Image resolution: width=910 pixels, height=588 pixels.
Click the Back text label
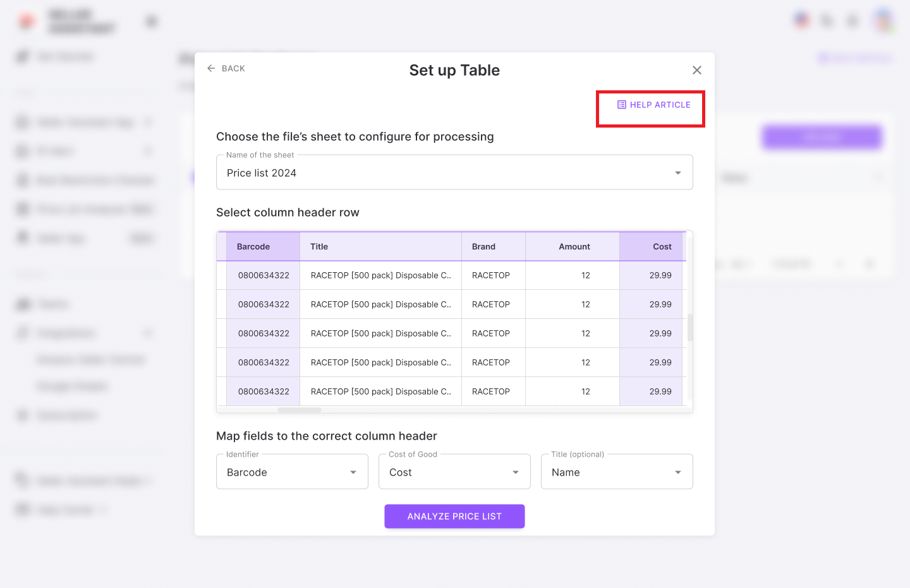pos(233,68)
